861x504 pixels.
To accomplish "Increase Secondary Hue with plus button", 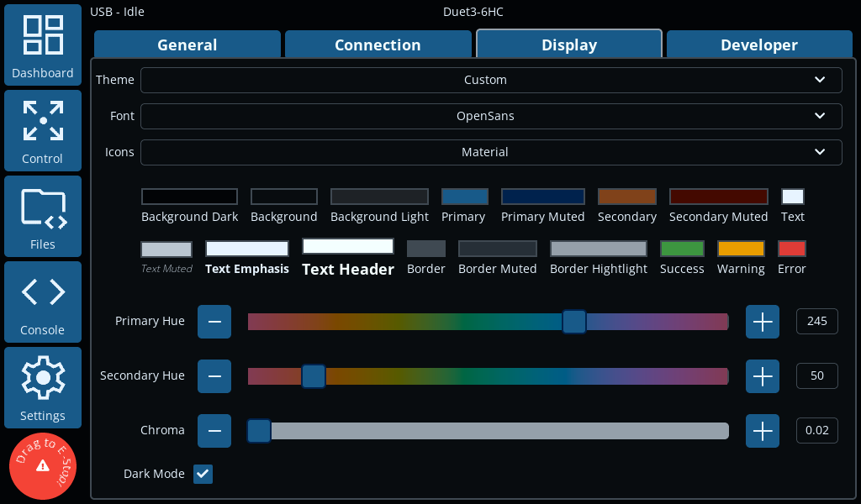I will (762, 376).
